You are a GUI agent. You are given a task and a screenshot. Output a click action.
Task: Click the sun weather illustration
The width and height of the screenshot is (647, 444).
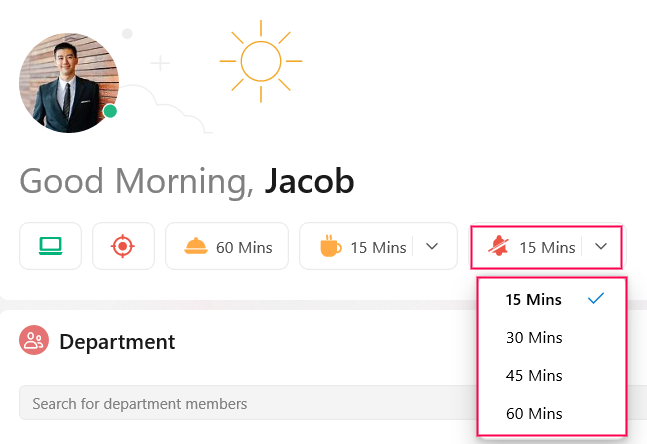(x=261, y=61)
